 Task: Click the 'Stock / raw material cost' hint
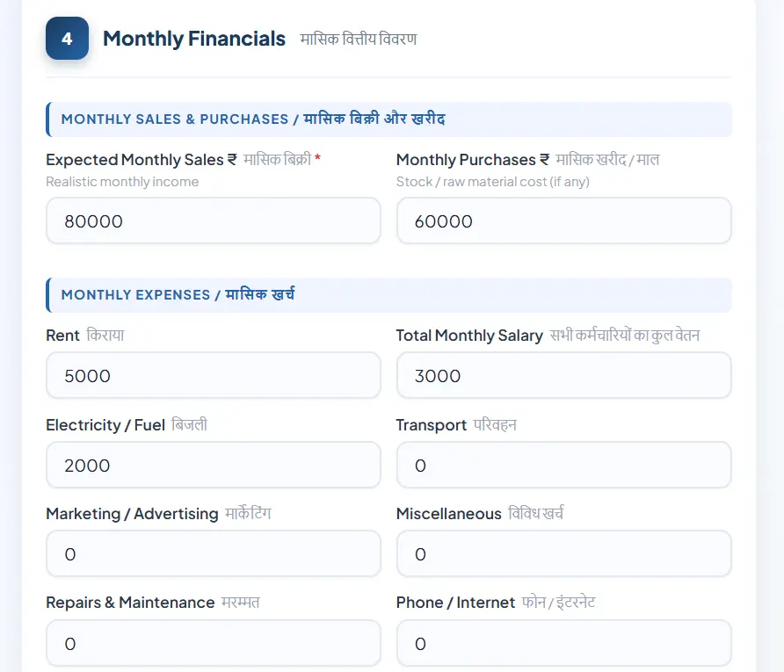click(x=493, y=182)
